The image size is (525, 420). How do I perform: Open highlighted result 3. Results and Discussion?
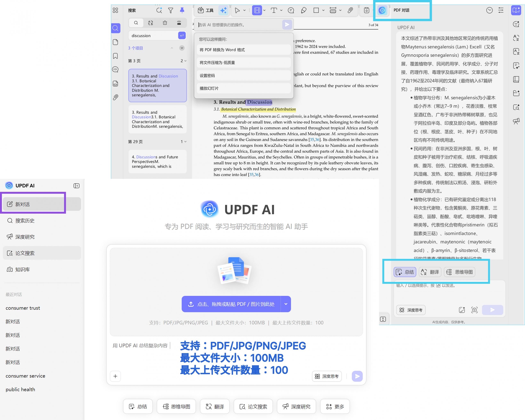[x=157, y=86]
